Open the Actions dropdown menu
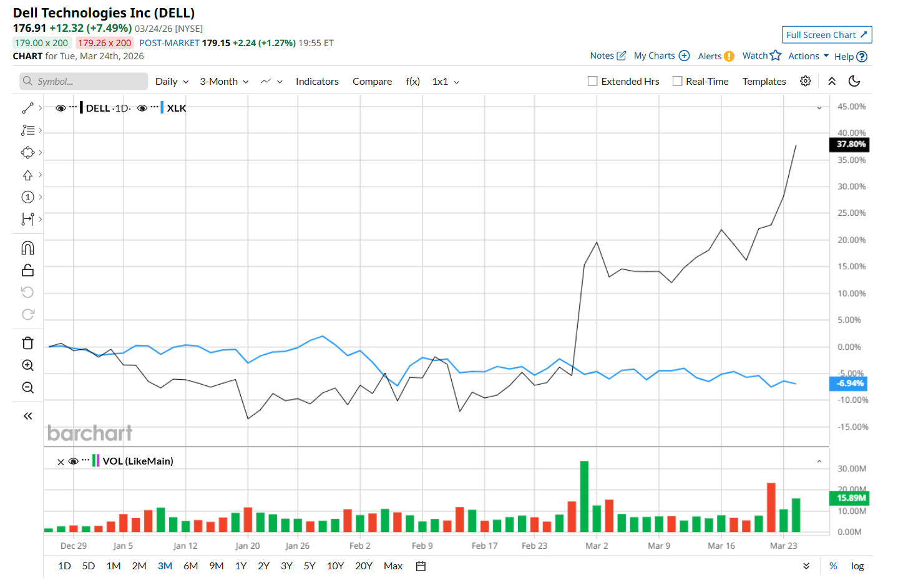 coord(808,56)
